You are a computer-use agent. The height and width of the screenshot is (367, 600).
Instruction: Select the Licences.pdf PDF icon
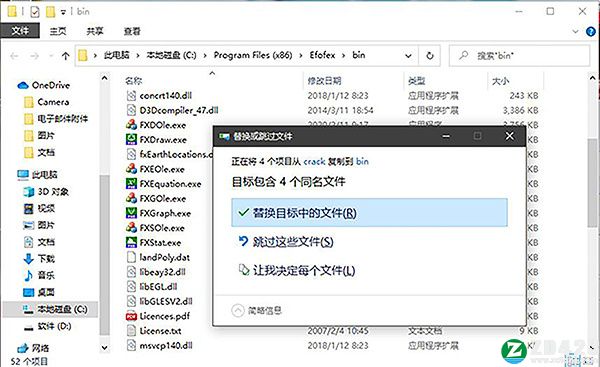pos(131,316)
